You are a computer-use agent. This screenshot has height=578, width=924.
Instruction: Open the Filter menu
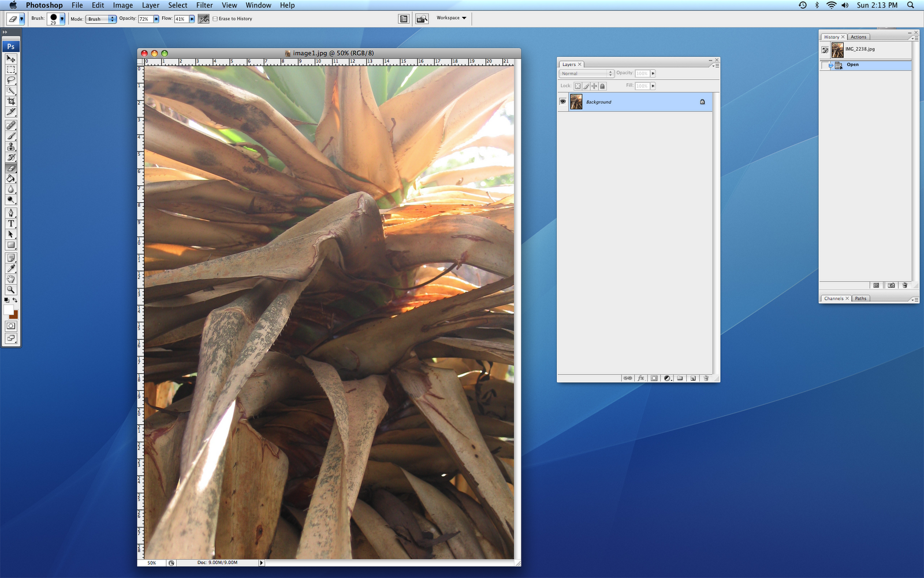[204, 5]
